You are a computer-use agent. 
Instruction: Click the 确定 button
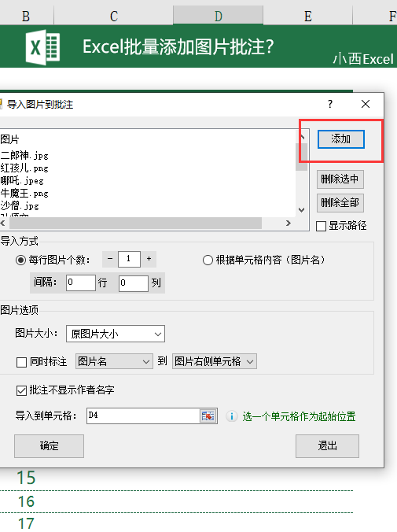point(50,446)
